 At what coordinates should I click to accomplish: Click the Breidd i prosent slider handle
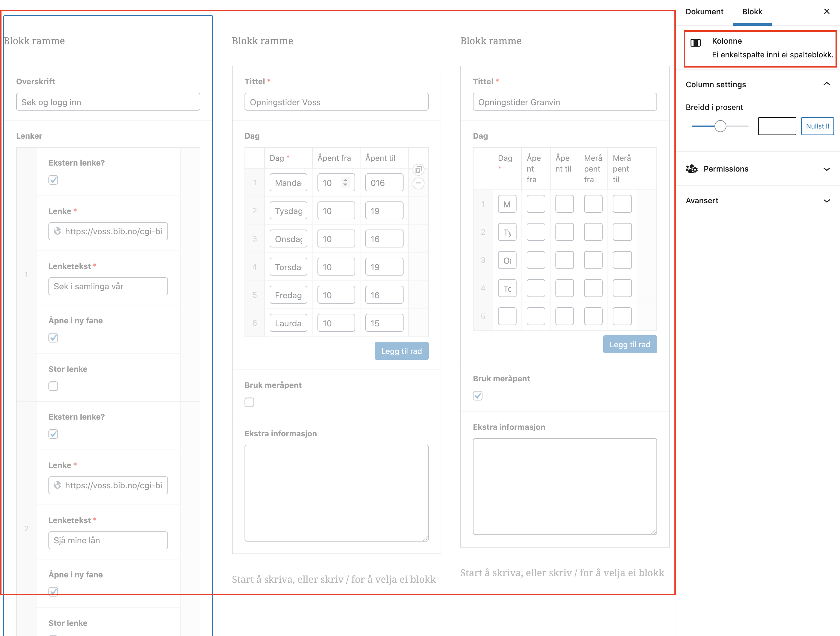click(720, 126)
